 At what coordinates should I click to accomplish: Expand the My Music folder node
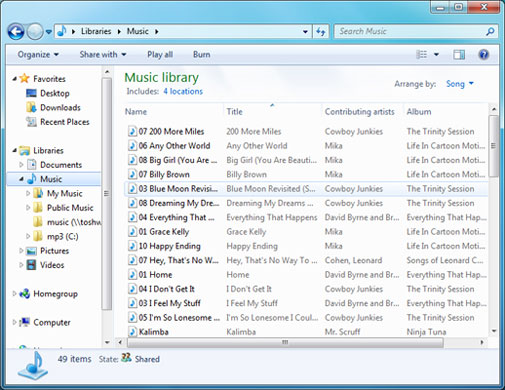click(x=28, y=193)
